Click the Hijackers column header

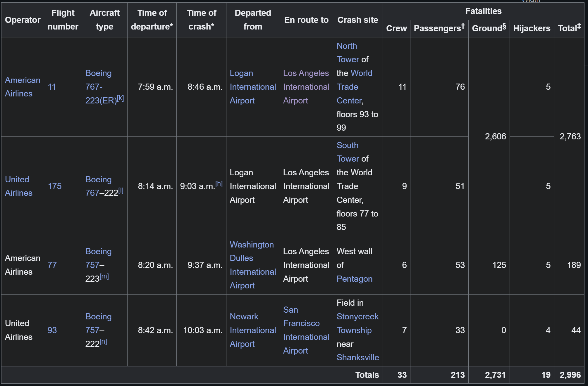click(x=532, y=28)
